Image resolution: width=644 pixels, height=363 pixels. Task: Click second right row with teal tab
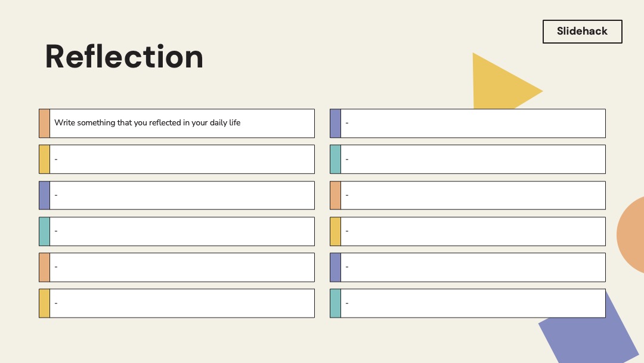(x=467, y=159)
